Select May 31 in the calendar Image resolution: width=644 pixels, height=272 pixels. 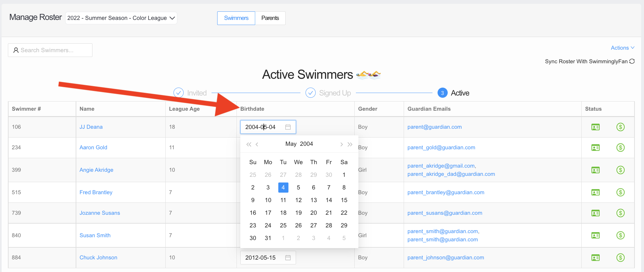coord(268,238)
